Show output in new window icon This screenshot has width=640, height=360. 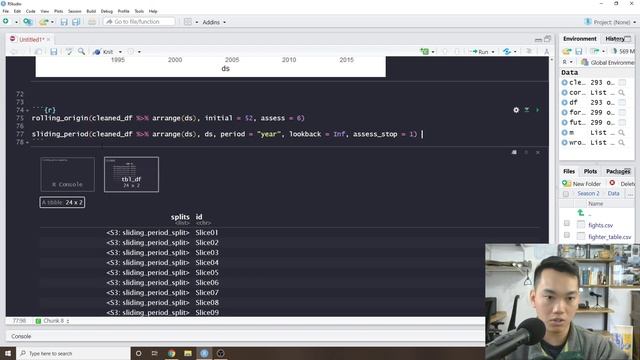click(514, 152)
